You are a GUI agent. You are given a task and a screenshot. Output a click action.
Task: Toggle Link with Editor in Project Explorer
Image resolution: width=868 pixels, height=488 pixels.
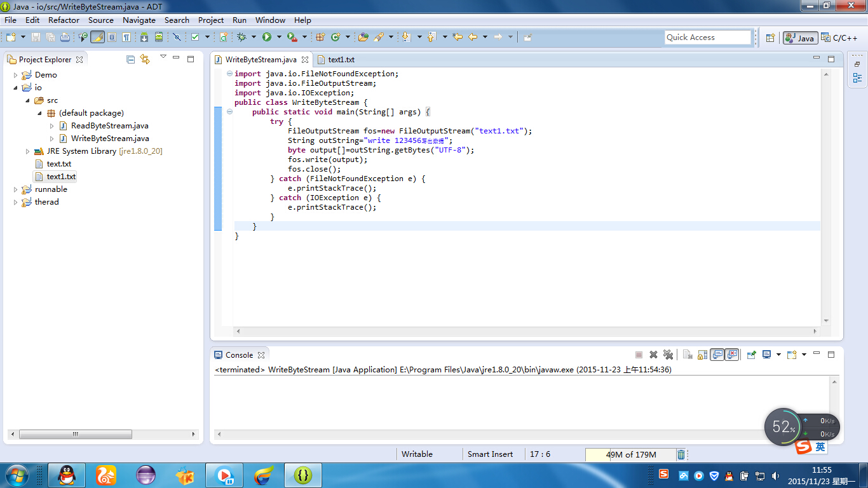[x=145, y=59]
